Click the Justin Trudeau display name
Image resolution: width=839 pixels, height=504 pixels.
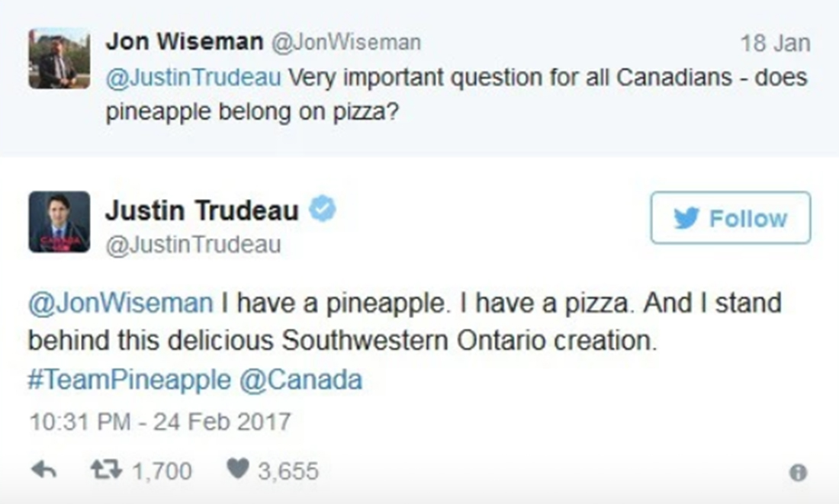point(201,210)
